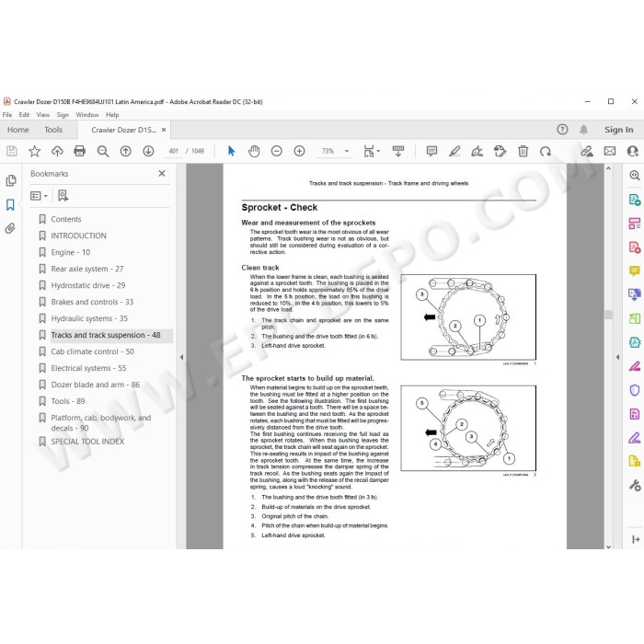The image size is (644, 644).
Task: Click the page number field
Action: coord(174,151)
